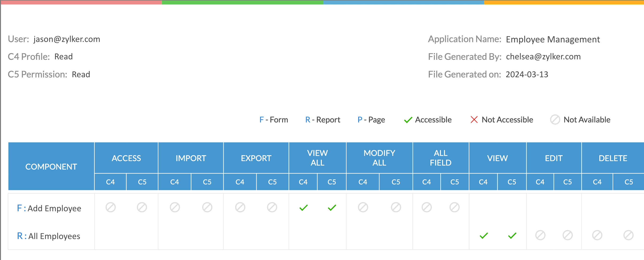Image resolution: width=644 pixels, height=260 pixels.
Task: Click the green Accessible checkmark legend icon
Action: pos(408,120)
